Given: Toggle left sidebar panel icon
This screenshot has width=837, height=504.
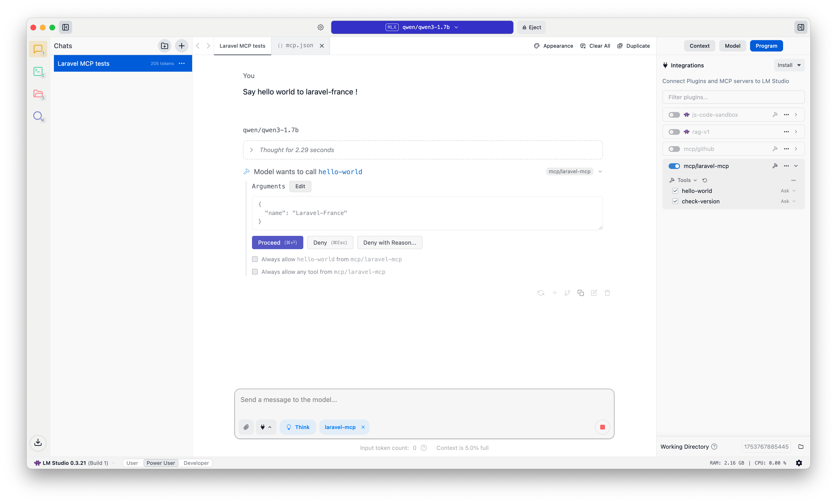Looking at the screenshot, I should pos(66,28).
